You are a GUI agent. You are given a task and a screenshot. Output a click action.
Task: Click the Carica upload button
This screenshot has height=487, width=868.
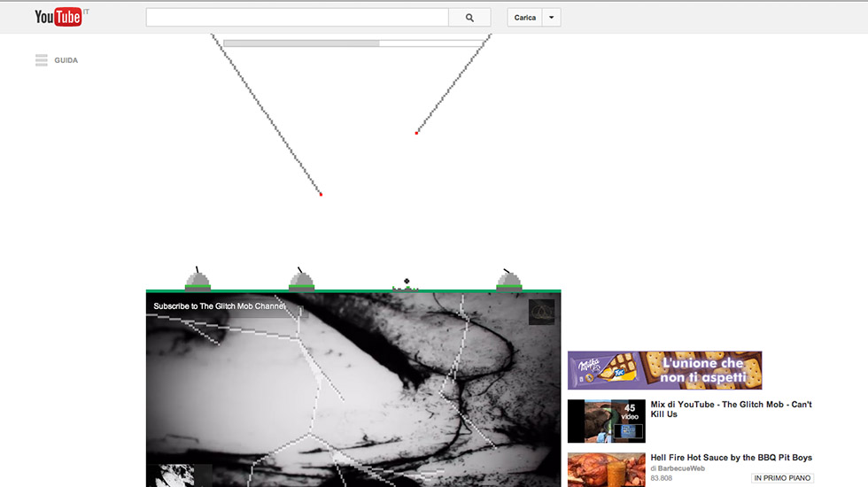(x=525, y=18)
